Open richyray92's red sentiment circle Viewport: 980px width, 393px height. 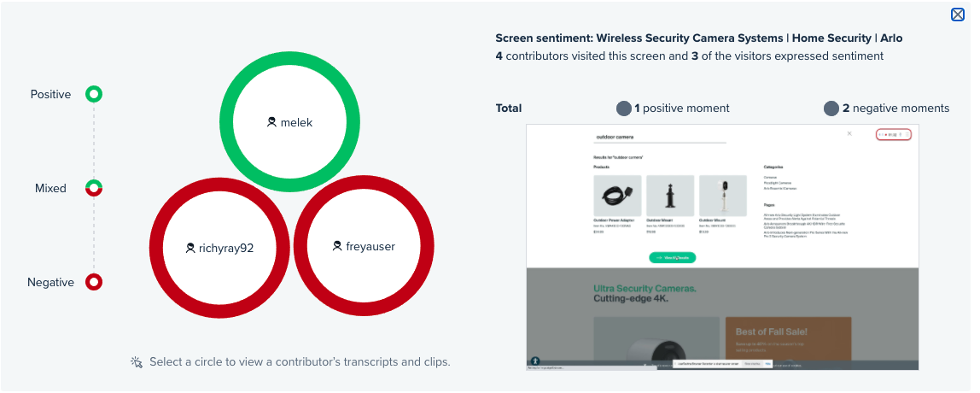pos(219,247)
